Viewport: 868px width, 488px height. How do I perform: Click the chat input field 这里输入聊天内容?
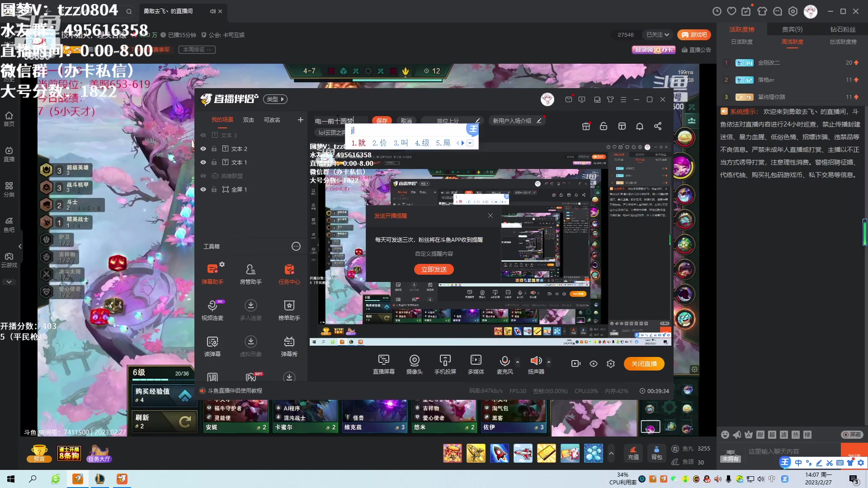[791, 451]
